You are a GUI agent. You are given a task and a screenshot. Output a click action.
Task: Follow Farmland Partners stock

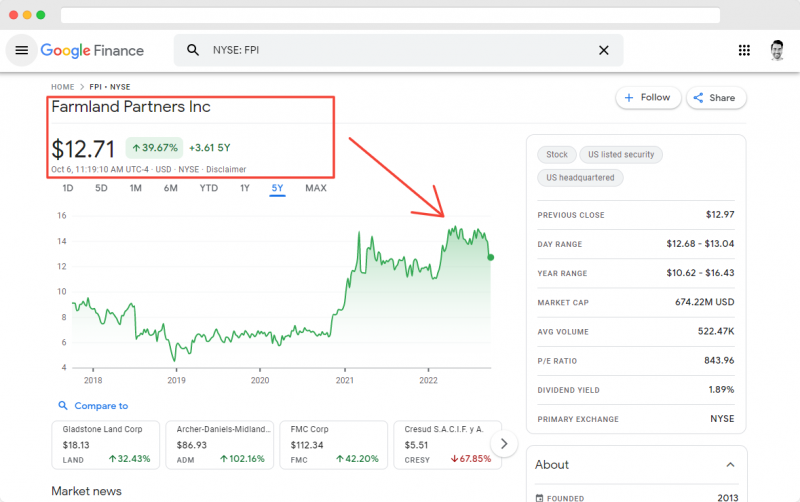648,97
